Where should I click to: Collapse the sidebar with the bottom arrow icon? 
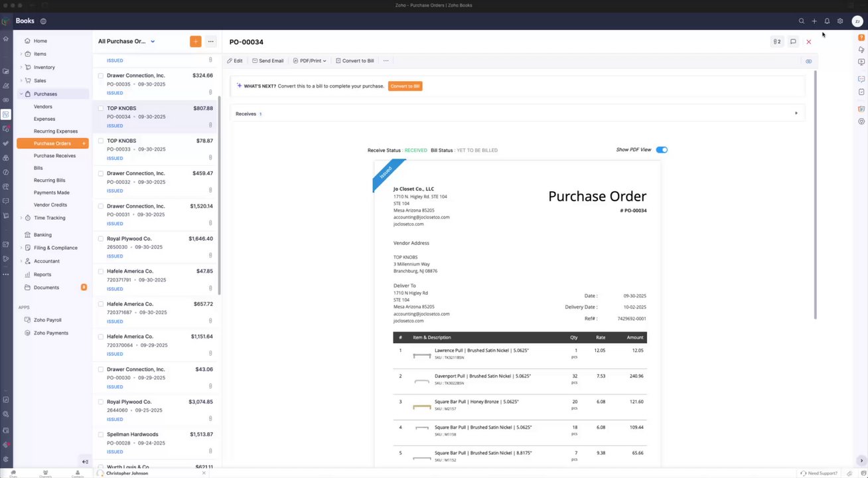tap(85, 461)
